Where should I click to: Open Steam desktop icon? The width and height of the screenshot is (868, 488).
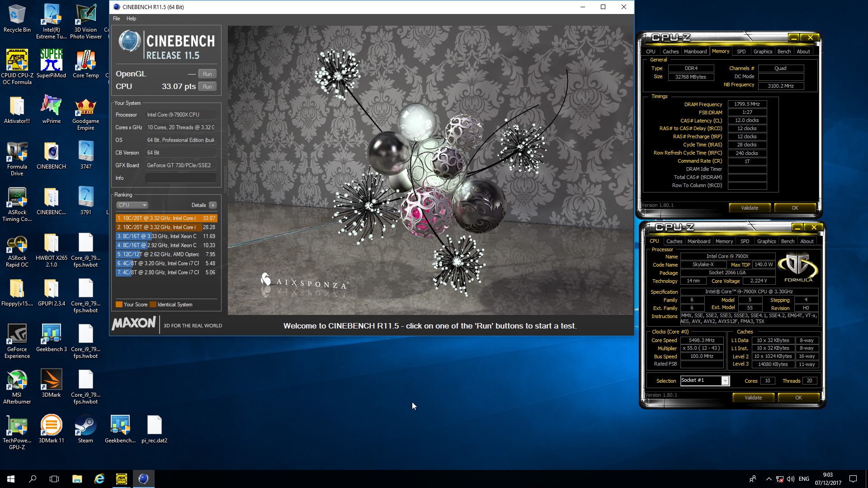(x=85, y=429)
